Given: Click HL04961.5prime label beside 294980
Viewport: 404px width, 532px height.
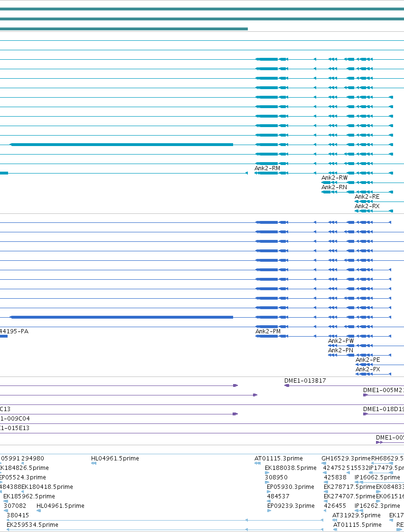Looking at the screenshot, I should click(x=115, y=459).
